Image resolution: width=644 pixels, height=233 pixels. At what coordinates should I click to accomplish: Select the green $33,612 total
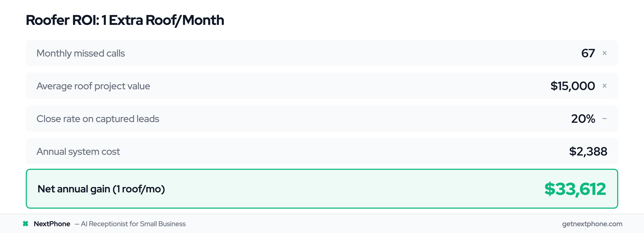click(x=575, y=189)
